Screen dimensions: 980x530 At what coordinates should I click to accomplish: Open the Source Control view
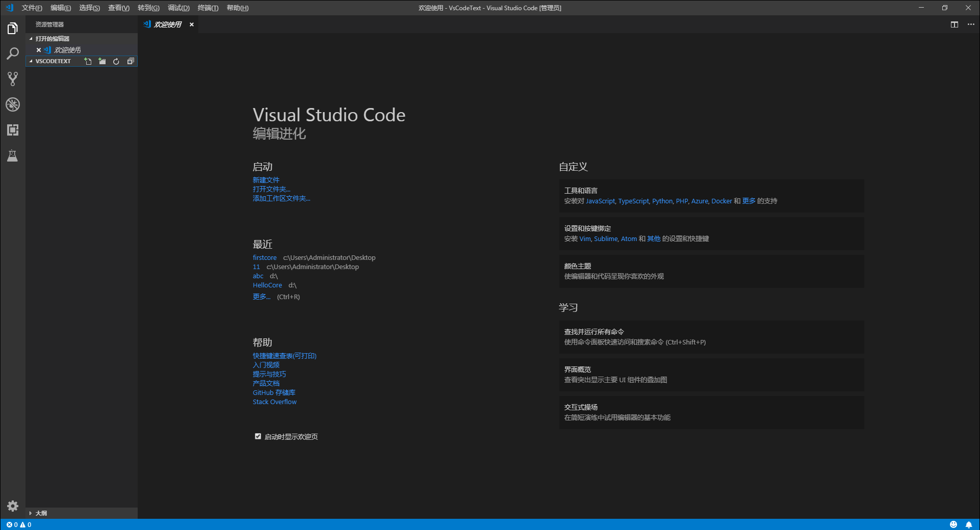click(13, 79)
